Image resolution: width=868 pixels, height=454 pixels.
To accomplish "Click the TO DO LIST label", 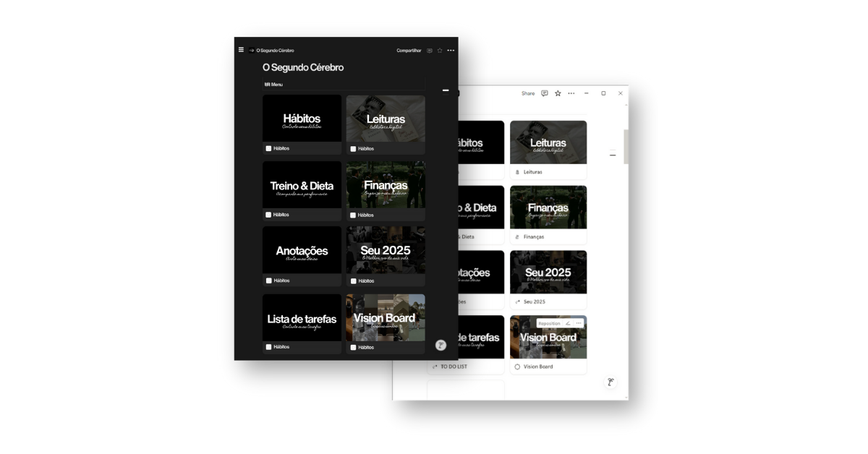I will tap(454, 367).
